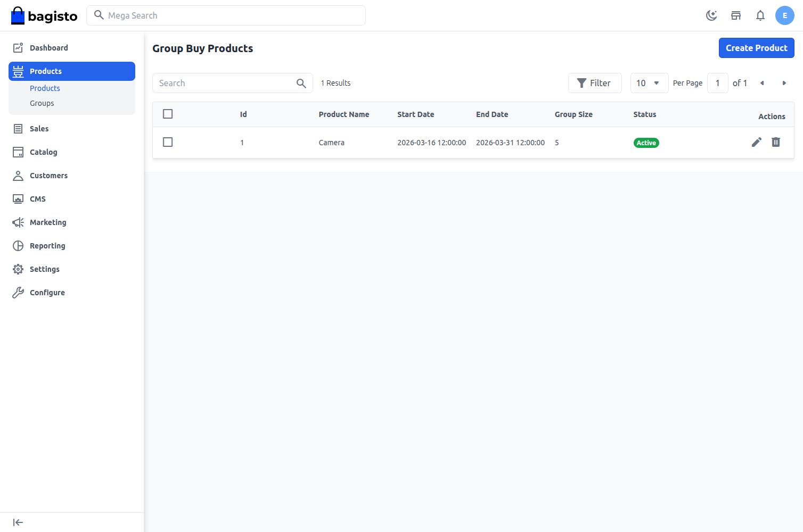Image resolution: width=803 pixels, height=532 pixels.
Task: Open the storefront icon in the header
Action: tap(736, 15)
